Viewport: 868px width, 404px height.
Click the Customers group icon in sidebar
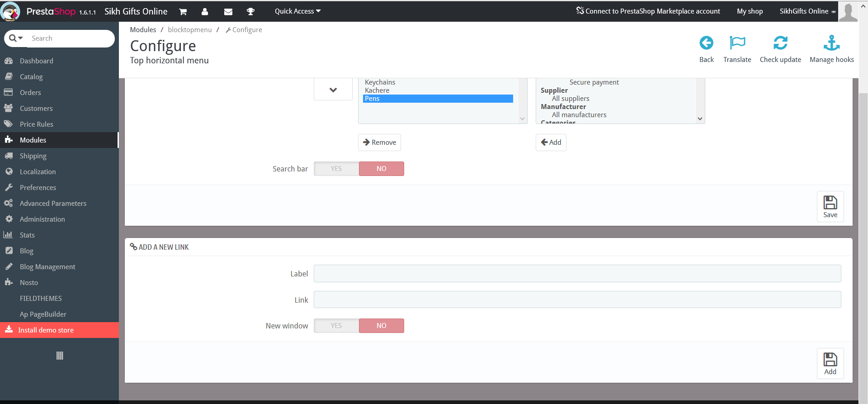pos(8,108)
